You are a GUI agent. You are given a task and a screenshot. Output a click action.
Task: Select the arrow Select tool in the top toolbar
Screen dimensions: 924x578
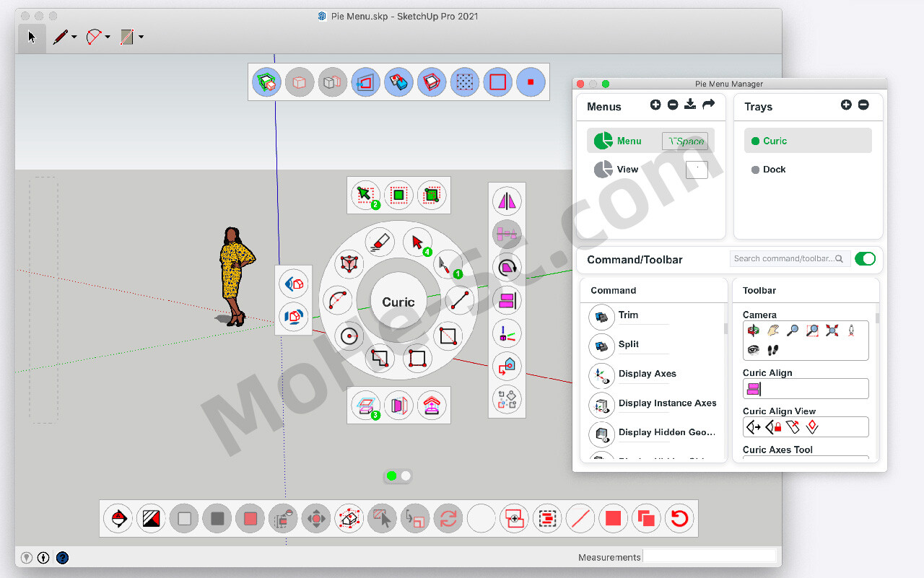[32, 37]
